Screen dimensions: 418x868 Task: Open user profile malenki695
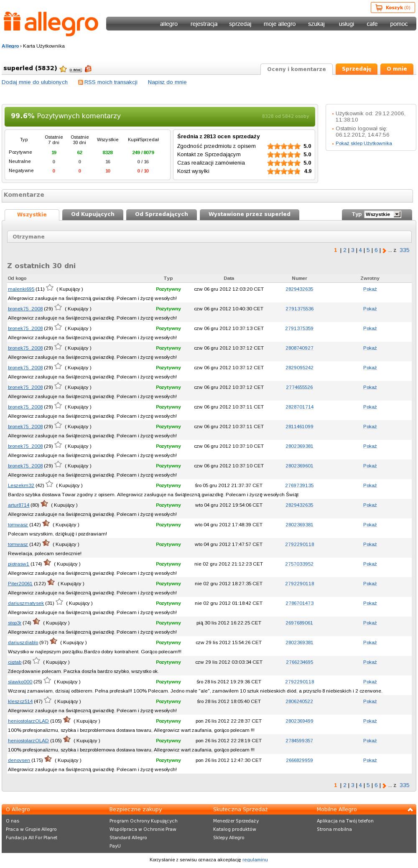21,289
